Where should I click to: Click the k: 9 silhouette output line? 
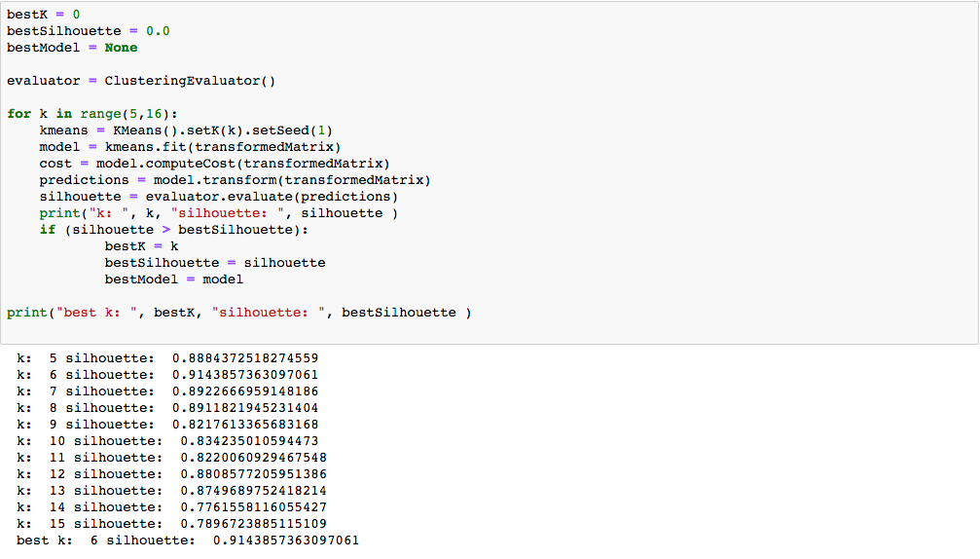[x=167, y=425]
